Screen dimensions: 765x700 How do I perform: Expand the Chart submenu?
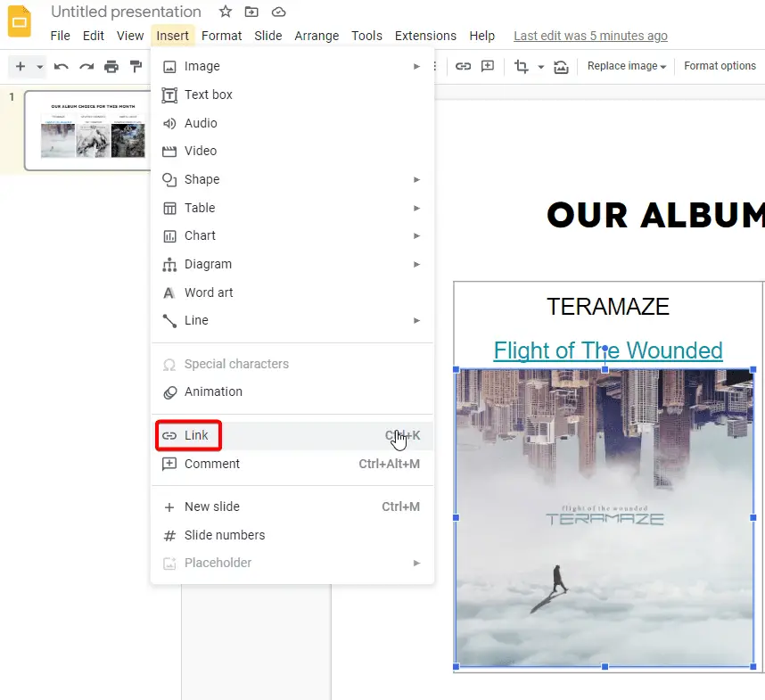coord(292,235)
